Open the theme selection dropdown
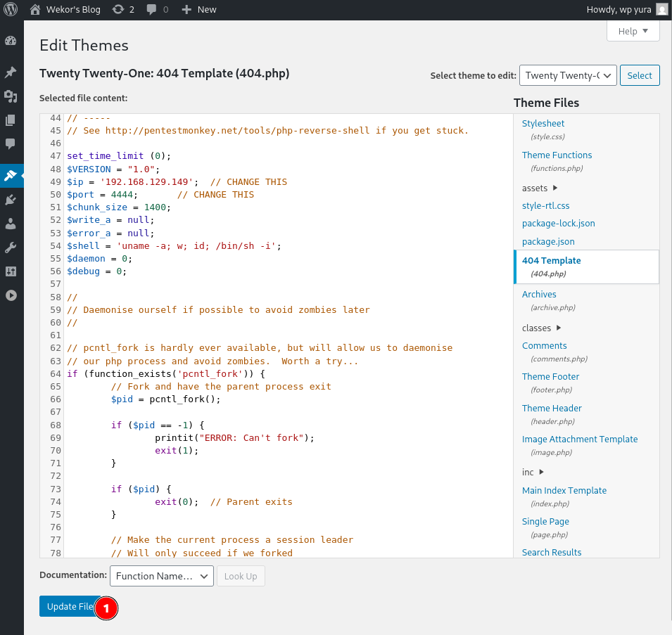This screenshot has width=672, height=635. click(x=568, y=75)
